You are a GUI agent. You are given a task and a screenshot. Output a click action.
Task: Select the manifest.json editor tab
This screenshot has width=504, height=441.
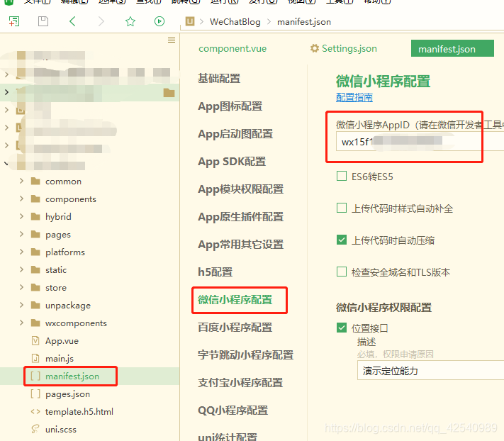point(452,48)
